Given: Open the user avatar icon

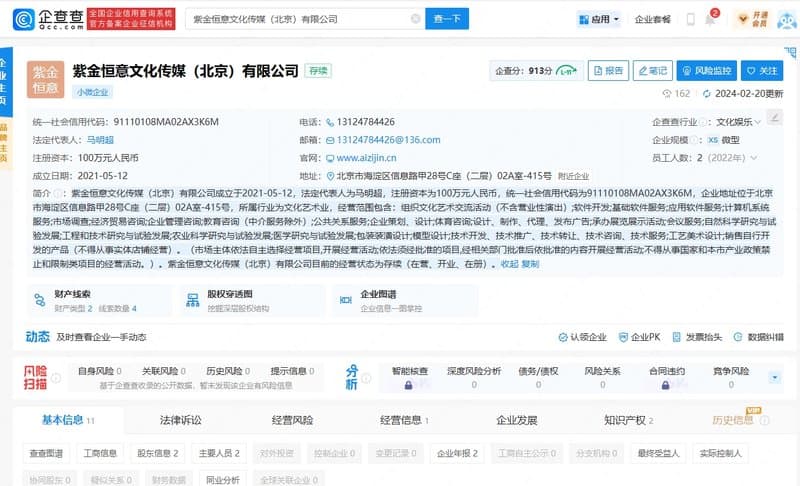Looking at the screenshot, I should [x=786, y=19].
